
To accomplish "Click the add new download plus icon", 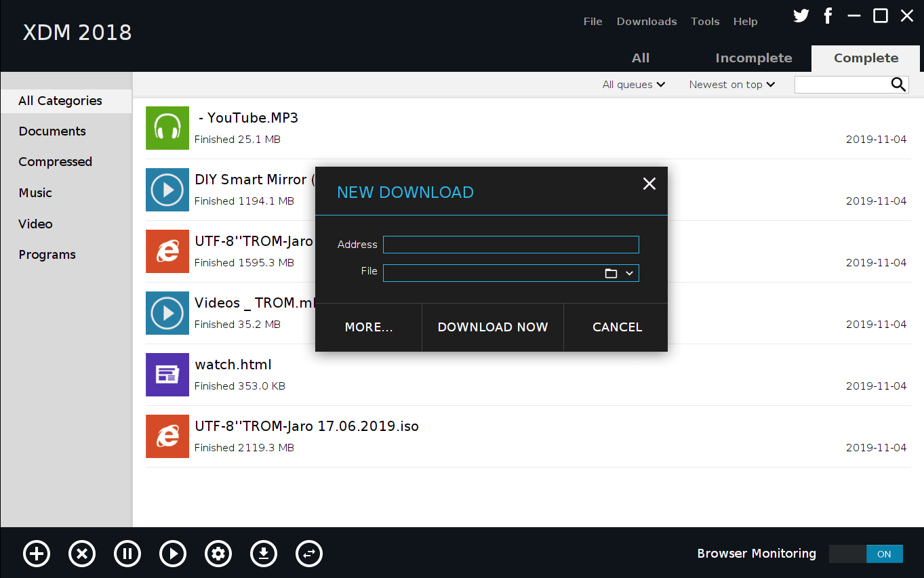I will [x=37, y=554].
